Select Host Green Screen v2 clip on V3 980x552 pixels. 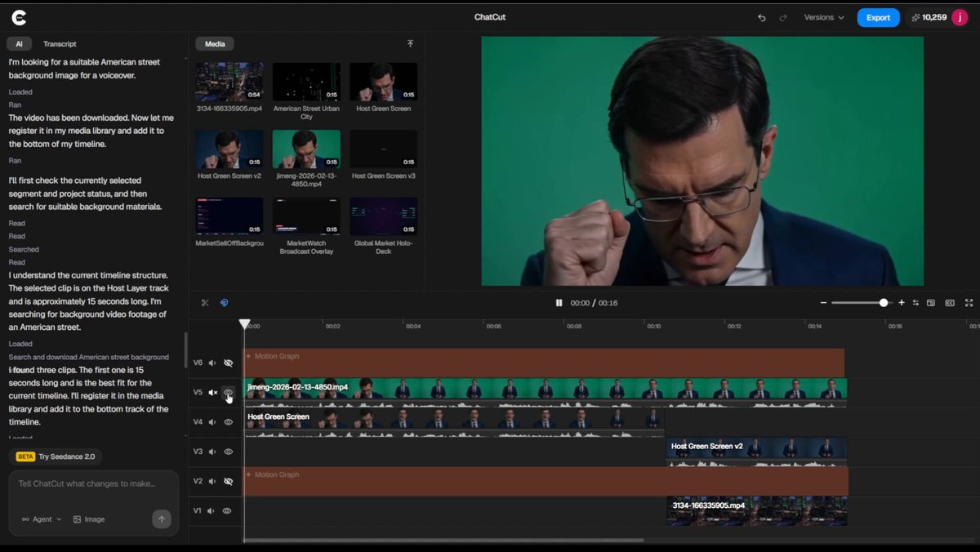tap(756, 452)
